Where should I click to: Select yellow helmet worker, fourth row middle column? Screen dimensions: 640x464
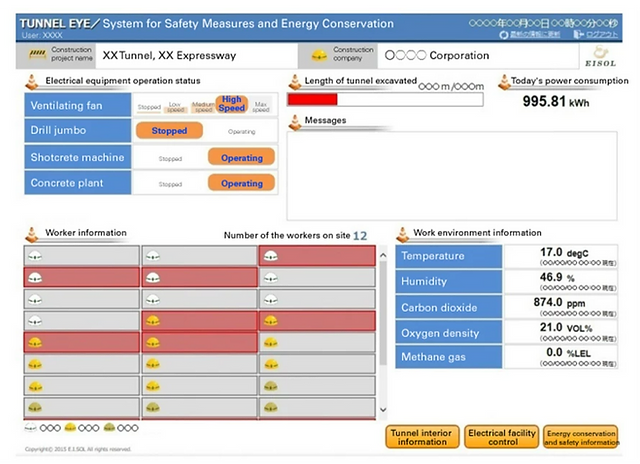tap(200, 321)
